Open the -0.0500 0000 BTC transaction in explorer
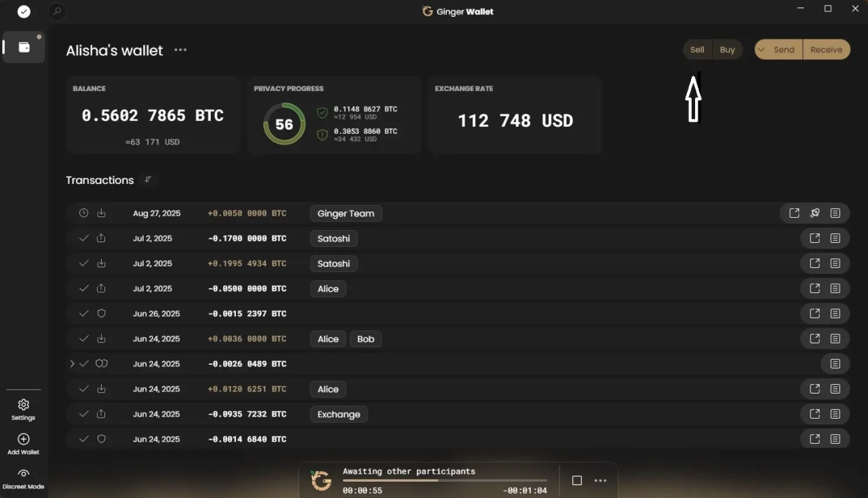Image resolution: width=868 pixels, height=498 pixels. [x=815, y=288]
